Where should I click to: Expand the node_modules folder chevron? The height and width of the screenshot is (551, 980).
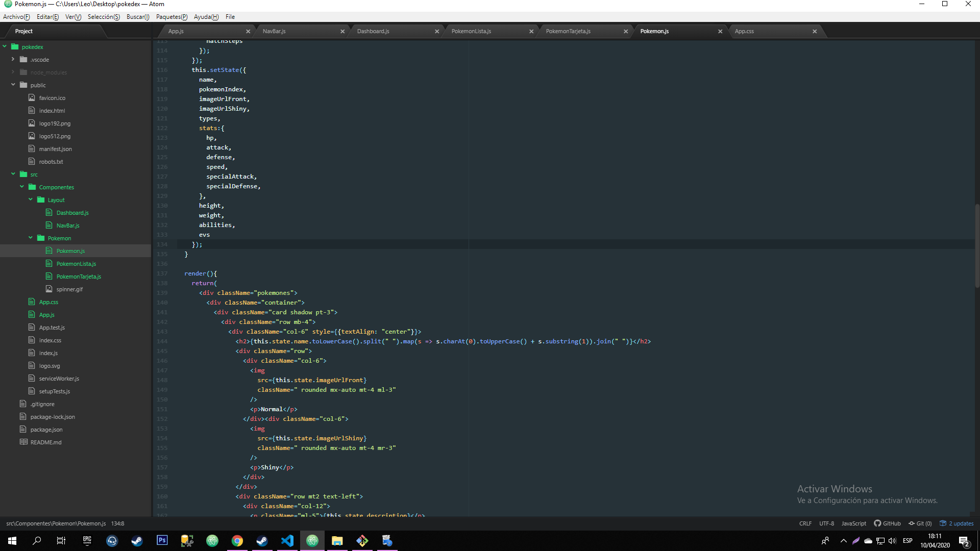pos(13,72)
